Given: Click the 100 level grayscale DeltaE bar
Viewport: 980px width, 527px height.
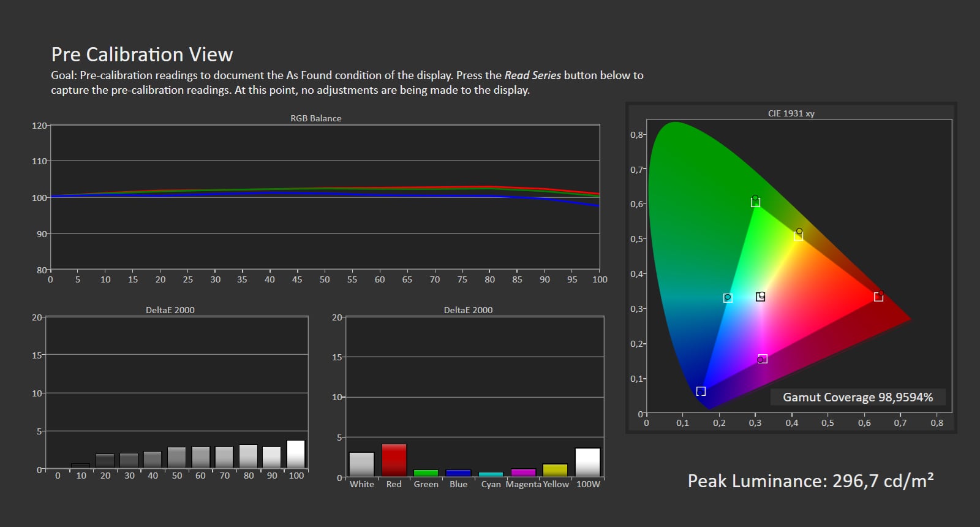Looking at the screenshot, I should click(x=296, y=454).
